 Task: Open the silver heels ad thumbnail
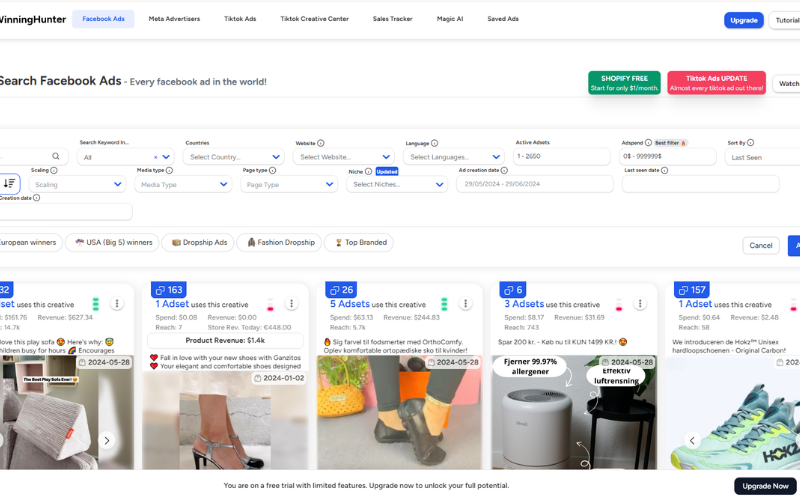click(x=225, y=420)
